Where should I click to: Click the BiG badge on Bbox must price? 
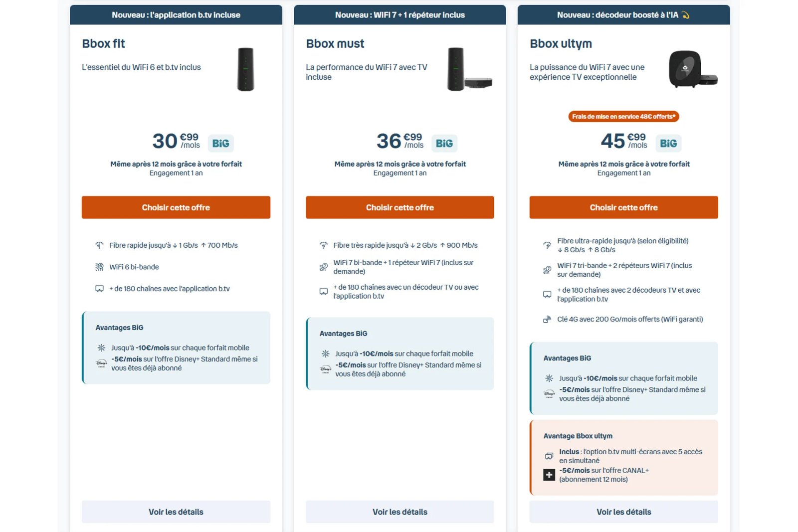point(444,144)
